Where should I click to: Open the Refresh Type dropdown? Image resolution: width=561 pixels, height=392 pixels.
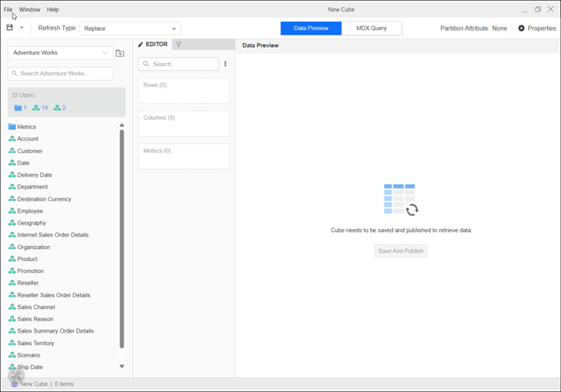129,28
